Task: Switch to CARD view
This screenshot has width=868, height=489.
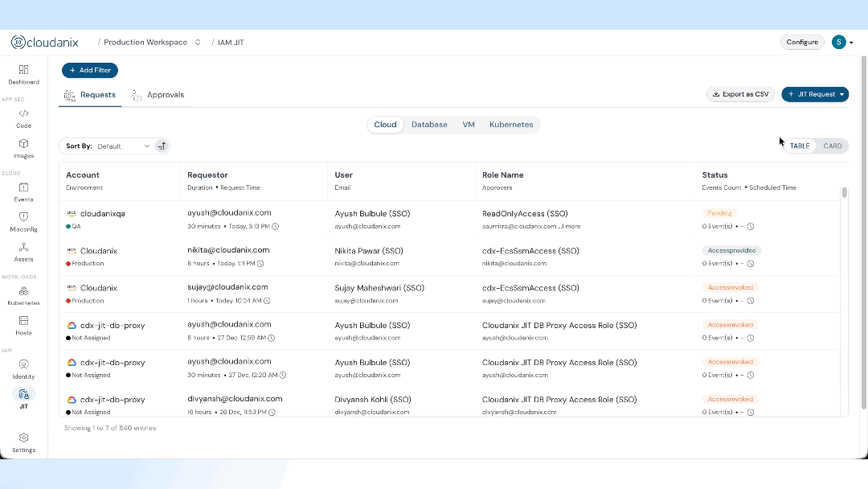Action: click(x=833, y=146)
